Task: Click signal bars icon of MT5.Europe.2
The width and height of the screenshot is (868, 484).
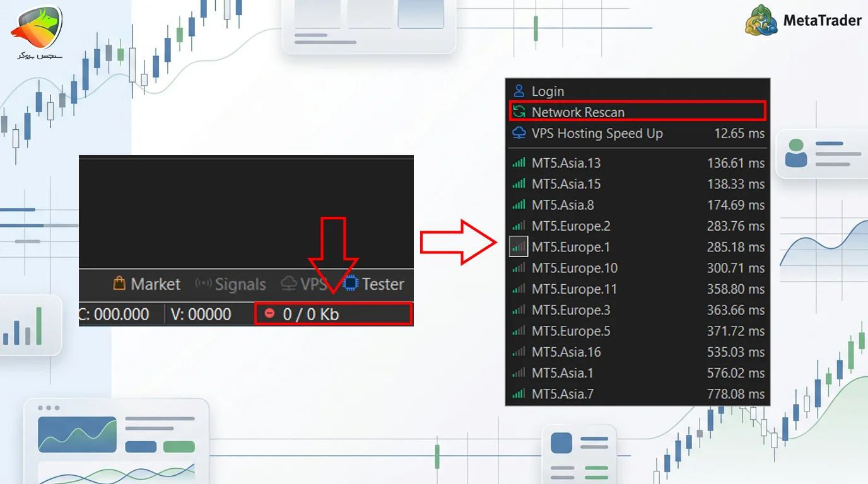Action: click(519, 226)
